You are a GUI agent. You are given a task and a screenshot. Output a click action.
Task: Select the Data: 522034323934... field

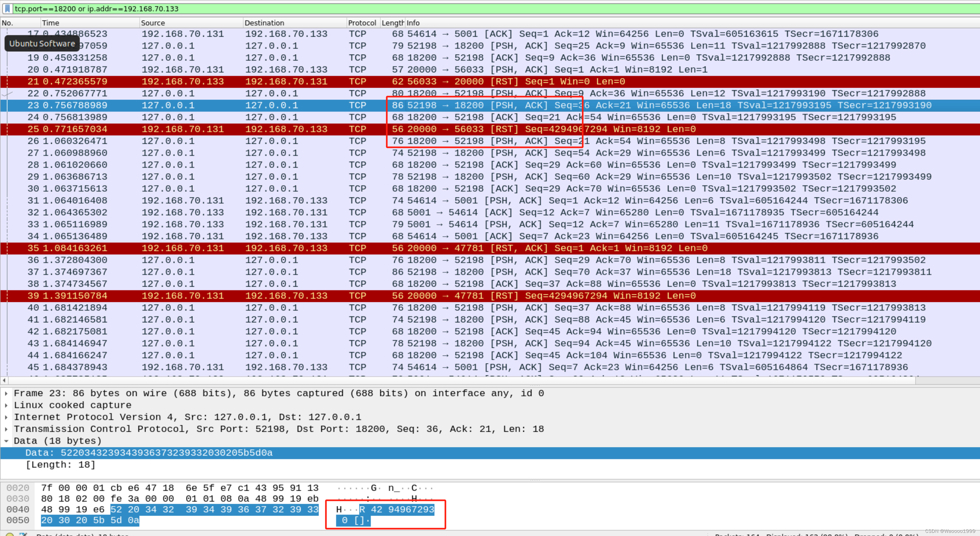tap(490, 453)
